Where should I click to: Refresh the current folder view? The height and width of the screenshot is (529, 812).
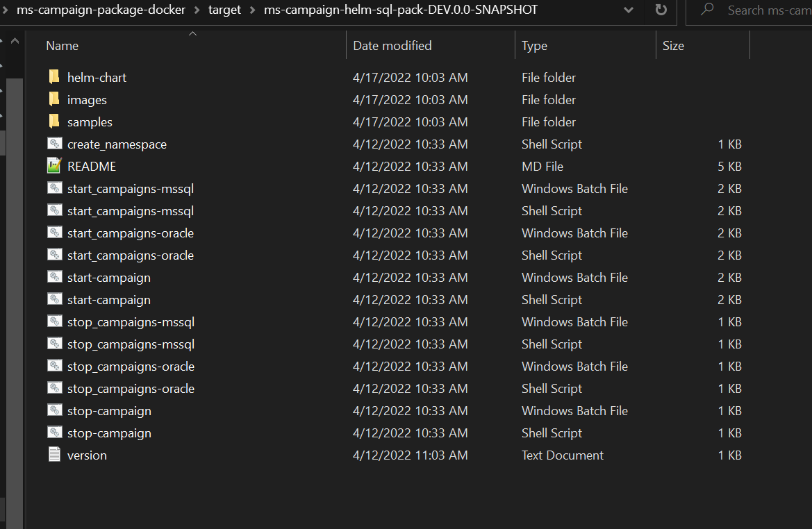pyautogui.click(x=661, y=10)
